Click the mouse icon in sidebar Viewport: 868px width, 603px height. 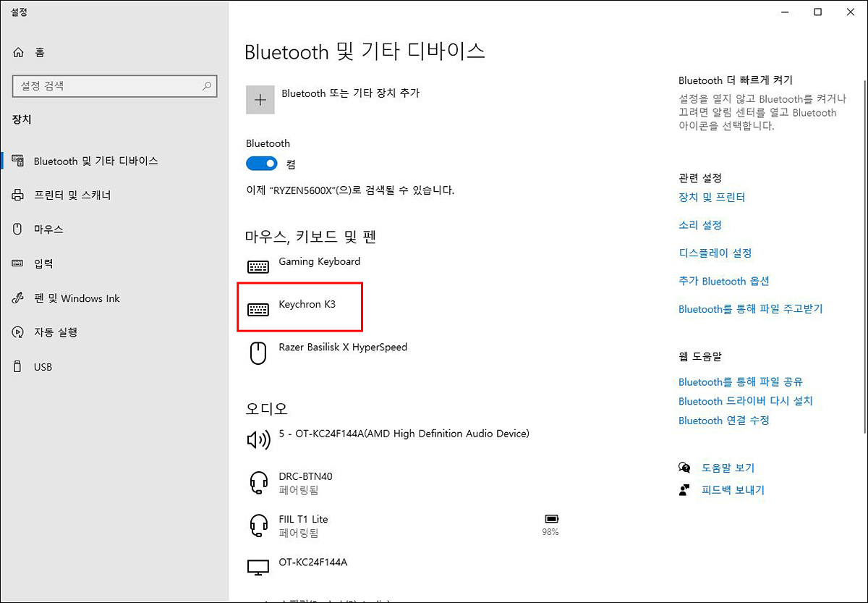click(18, 229)
